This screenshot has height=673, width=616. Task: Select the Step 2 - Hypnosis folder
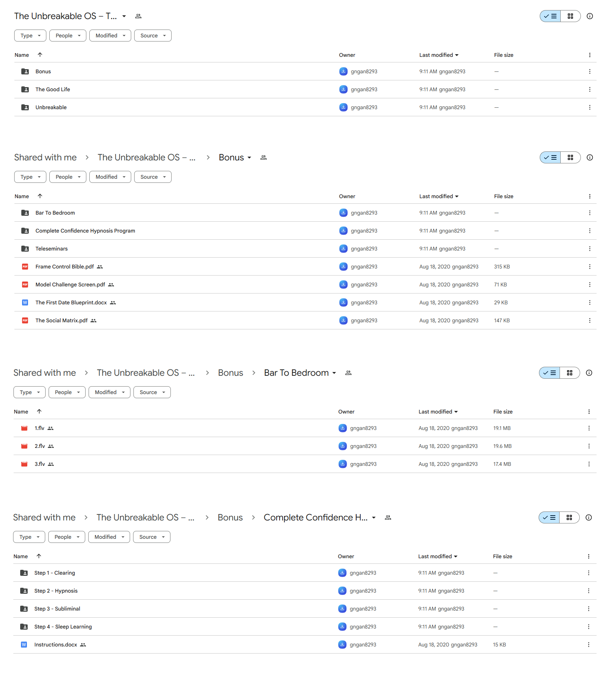coord(305,591)
